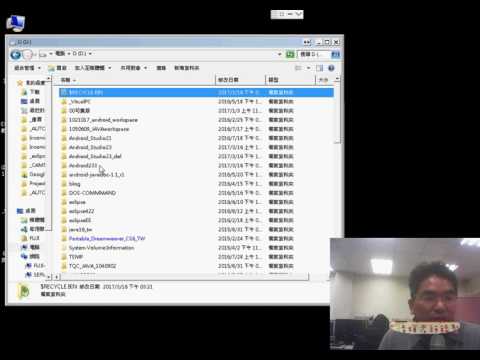Select Libraries in the navigation tree
480x360 pixels.
pyautogui.click(x=37, y=220)
